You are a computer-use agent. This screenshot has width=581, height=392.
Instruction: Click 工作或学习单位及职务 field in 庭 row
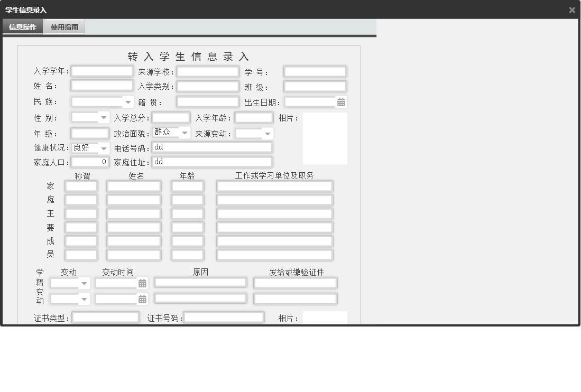point(274,200)
